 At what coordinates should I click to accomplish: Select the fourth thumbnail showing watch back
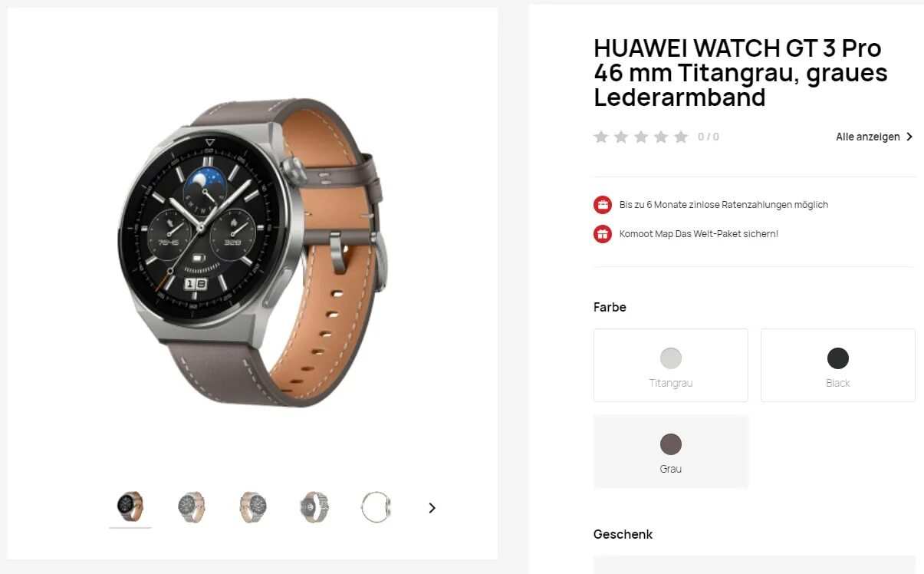pos(314,507)
